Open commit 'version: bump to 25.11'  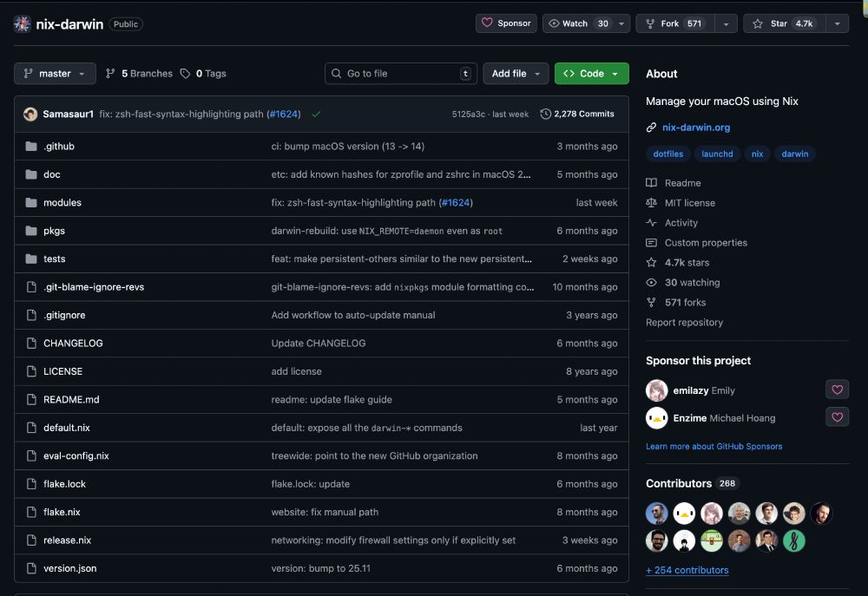click(320, 568)
